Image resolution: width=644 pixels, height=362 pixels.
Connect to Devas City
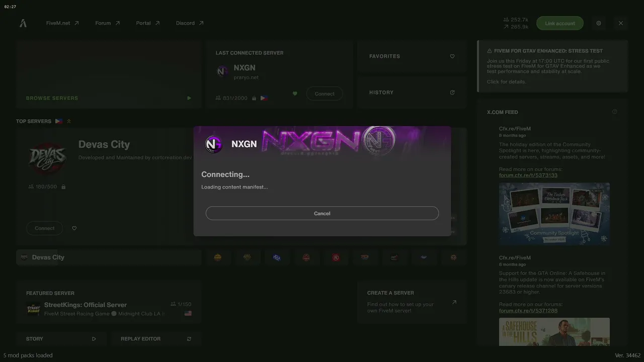pyautogui.click(x=45, y=228)
